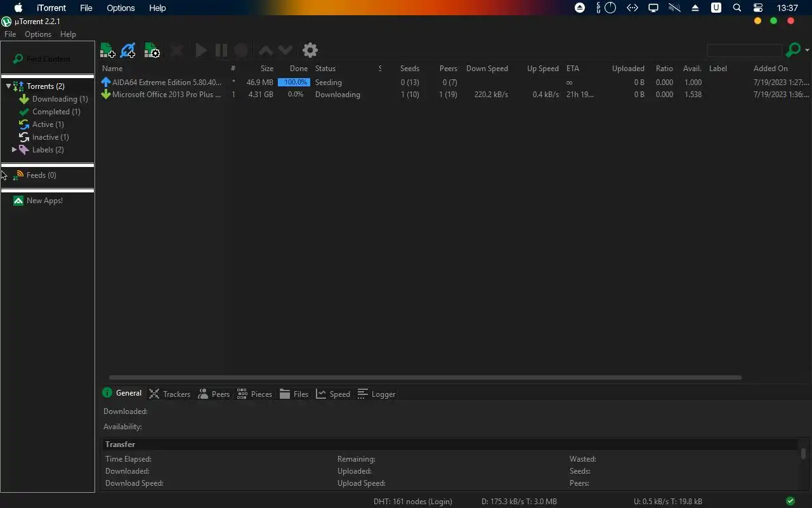The image size is (812, 508).
Task: Open the Apple menu
Action: [x=18, y=8]
